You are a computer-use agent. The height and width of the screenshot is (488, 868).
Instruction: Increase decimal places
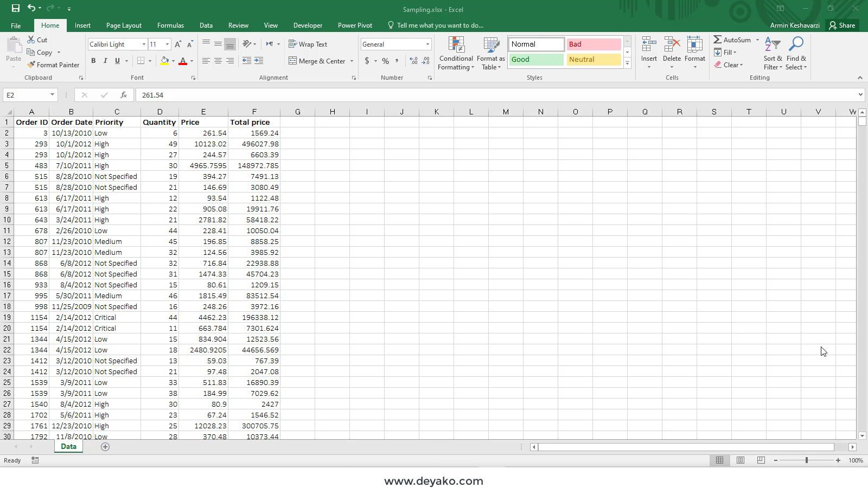pos(413,61)
